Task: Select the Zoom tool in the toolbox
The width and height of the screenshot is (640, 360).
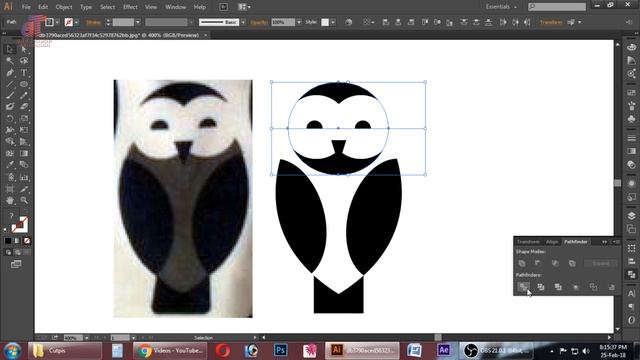Action: (24, 200)
